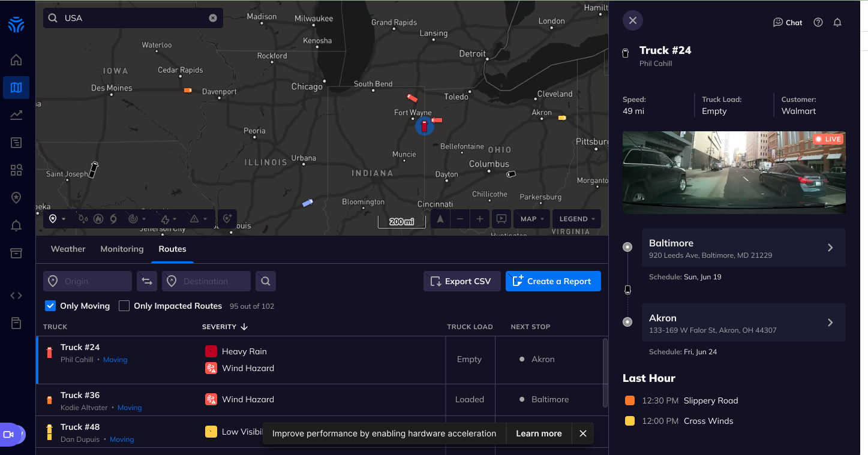Image resolution: width=868 pixels, height=455 pixels.
Task: Click the wildfire flame map layer icon
Action: 98,219
